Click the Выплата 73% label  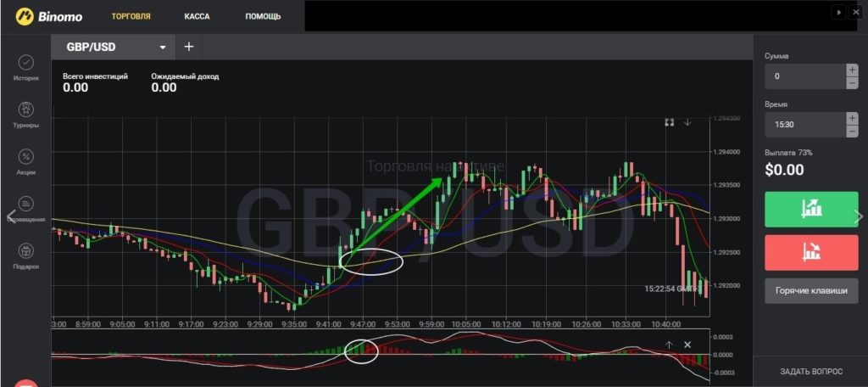click(788, 153)
